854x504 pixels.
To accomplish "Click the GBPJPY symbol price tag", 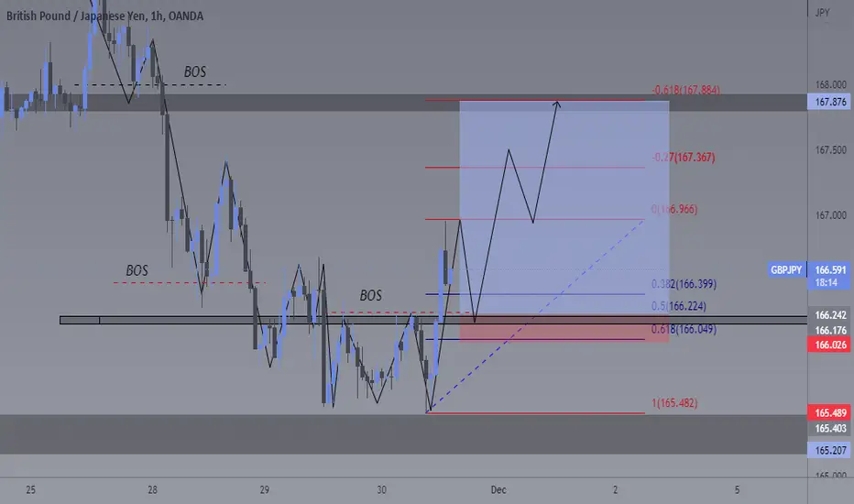I will 786,269.
